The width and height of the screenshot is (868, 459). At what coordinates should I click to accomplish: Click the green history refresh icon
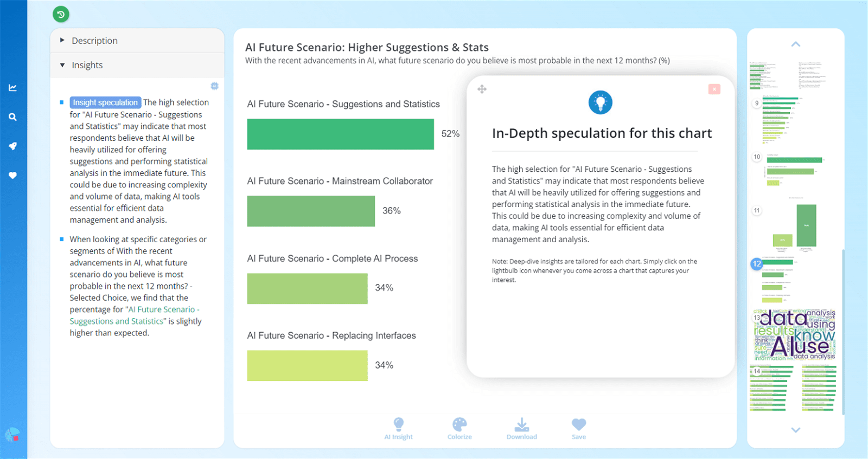pyautogui.click(x=61, y=15)
